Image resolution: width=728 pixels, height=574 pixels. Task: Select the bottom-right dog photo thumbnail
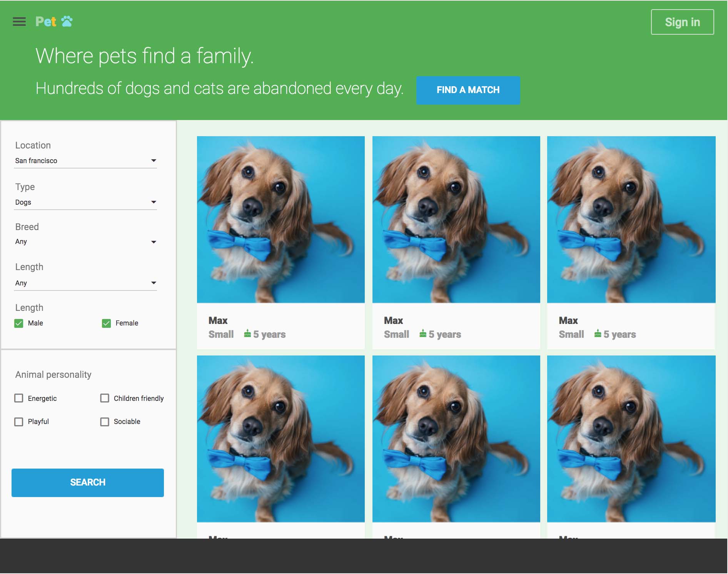click(631, 439)
